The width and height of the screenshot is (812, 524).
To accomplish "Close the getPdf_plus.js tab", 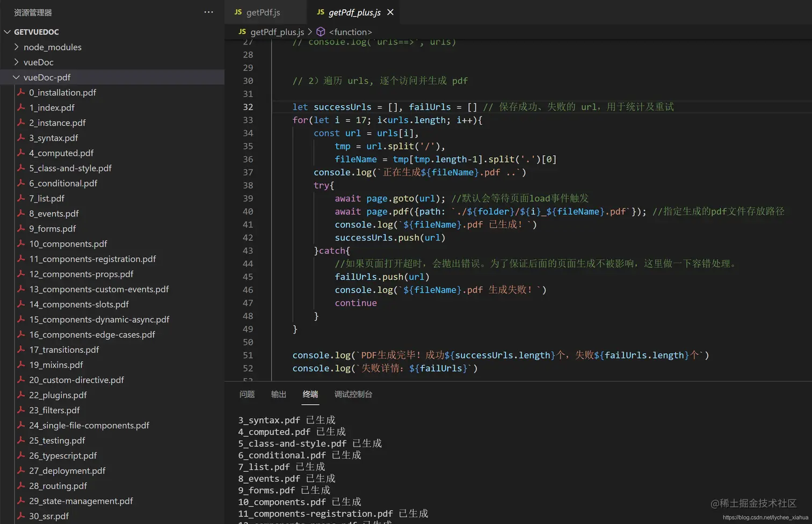I will pos(390,12).
